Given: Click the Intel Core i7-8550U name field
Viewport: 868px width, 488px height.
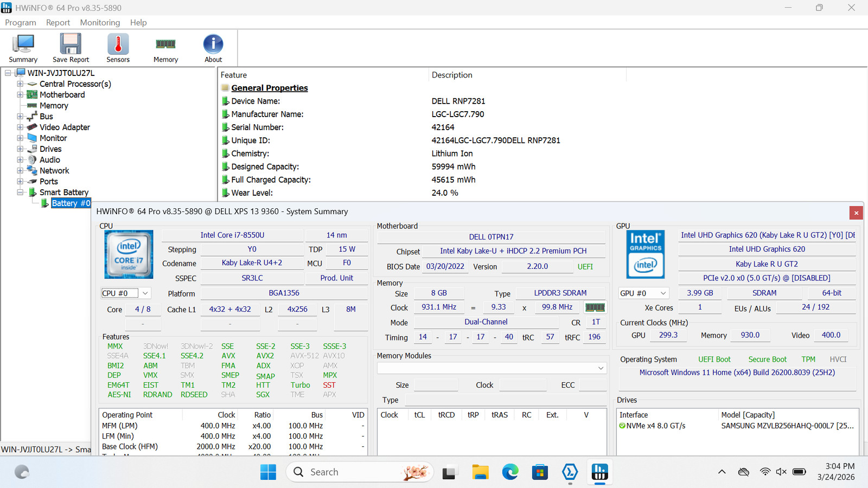Looking at the screenshot, I should pyautogui.click(x=232, y=235).
